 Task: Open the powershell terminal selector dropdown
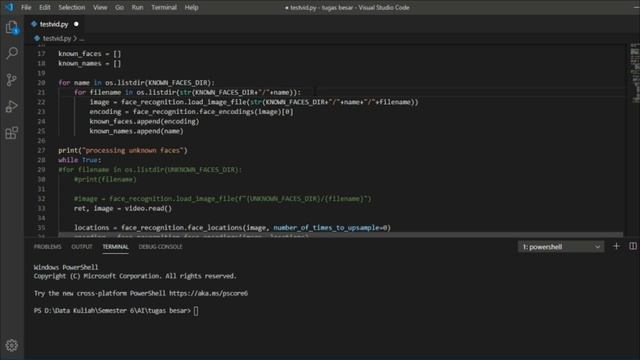pos(561,247)
